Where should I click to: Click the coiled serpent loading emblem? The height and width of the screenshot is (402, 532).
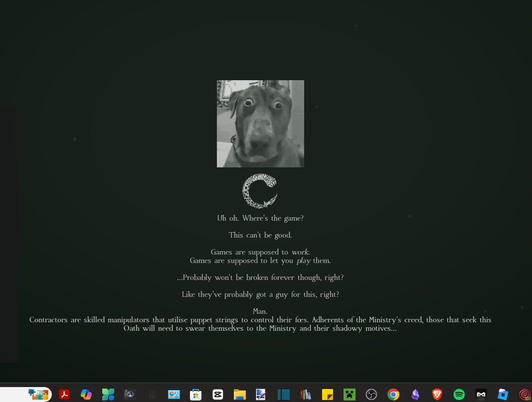pyautogui.click(x=259, y=191)
